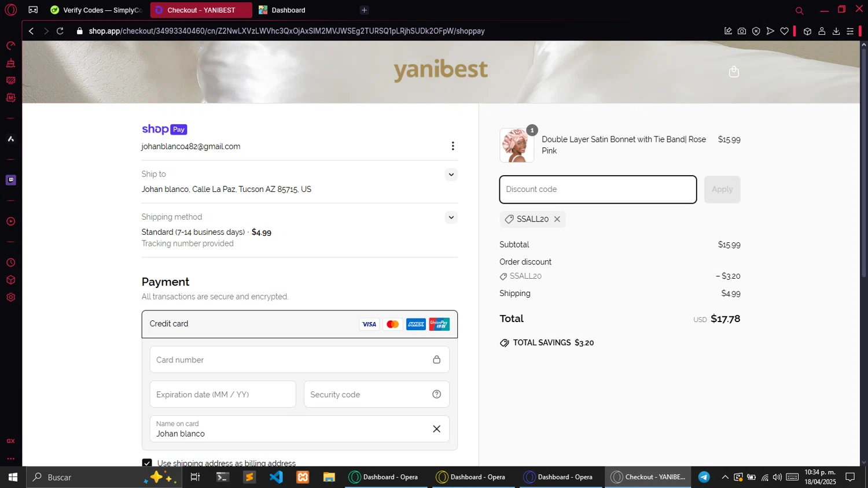Click the total amount $17.78

pyautogui.click(x=725, y=319)
